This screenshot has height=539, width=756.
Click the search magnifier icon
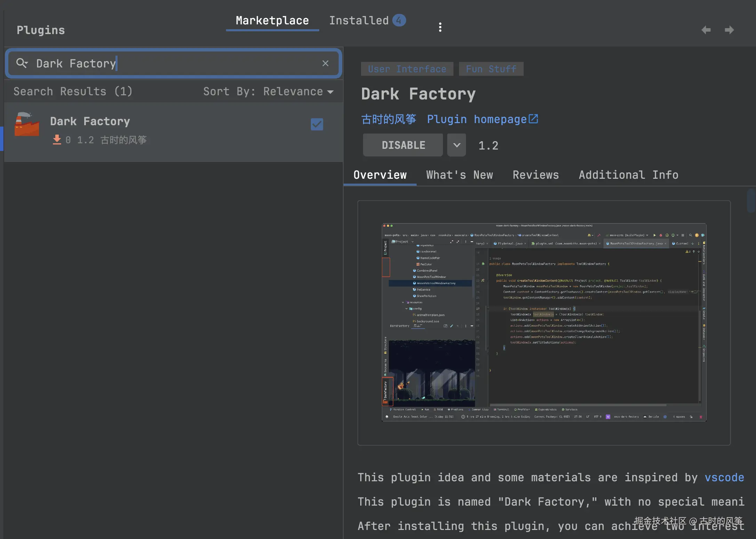click(22, 63)
